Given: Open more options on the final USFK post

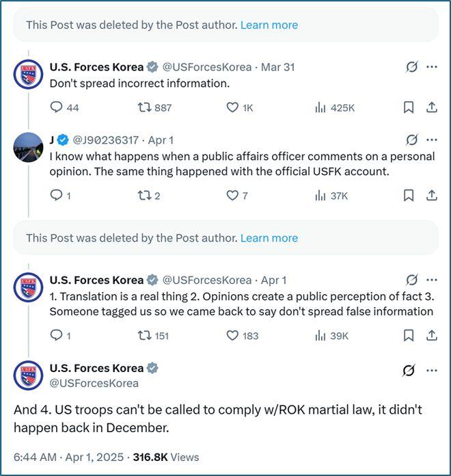Looking at the screenshot, I should [432, 370].
